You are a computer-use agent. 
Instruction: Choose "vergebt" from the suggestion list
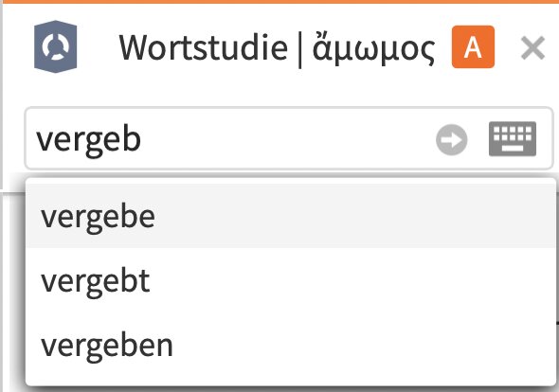pos(291,281)
